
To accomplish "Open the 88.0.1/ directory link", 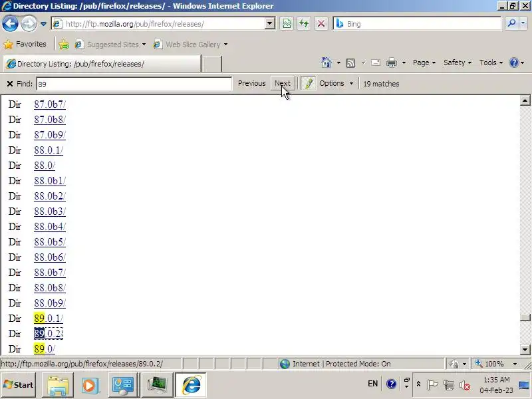I will coord(49,150).
